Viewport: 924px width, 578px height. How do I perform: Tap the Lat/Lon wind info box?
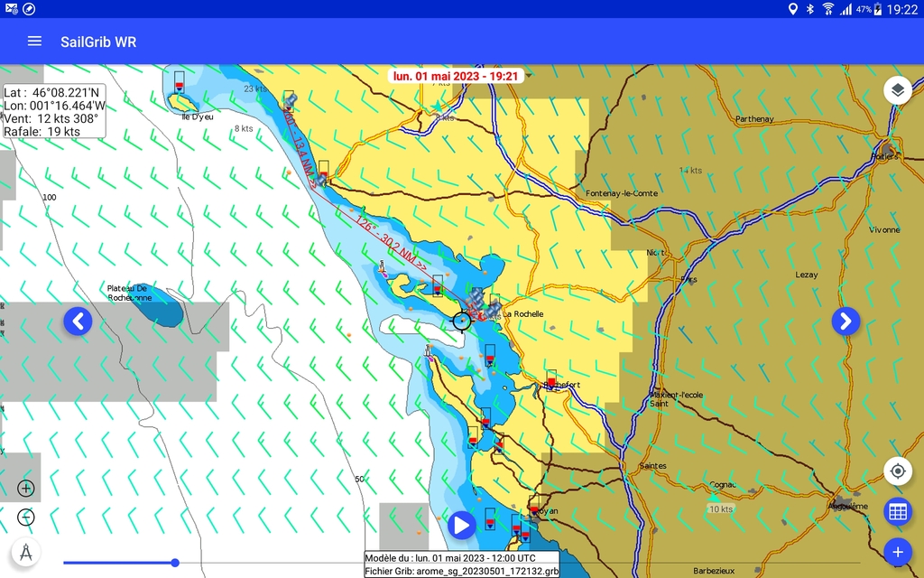click(x=53, y=111)
